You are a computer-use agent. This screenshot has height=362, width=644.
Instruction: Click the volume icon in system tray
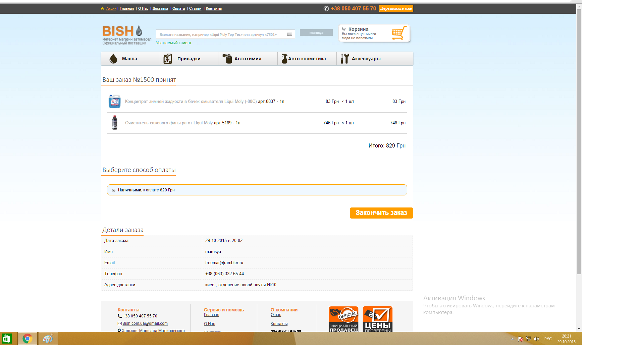coord(536,339)
